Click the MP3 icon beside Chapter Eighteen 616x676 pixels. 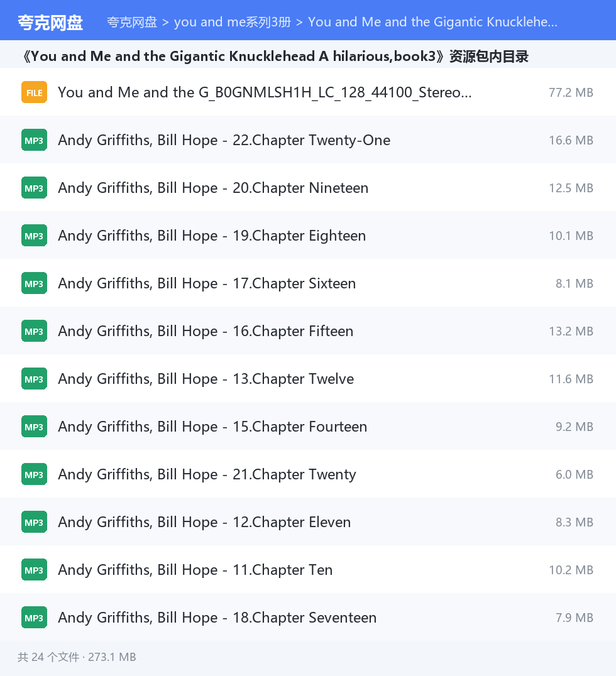34,236
